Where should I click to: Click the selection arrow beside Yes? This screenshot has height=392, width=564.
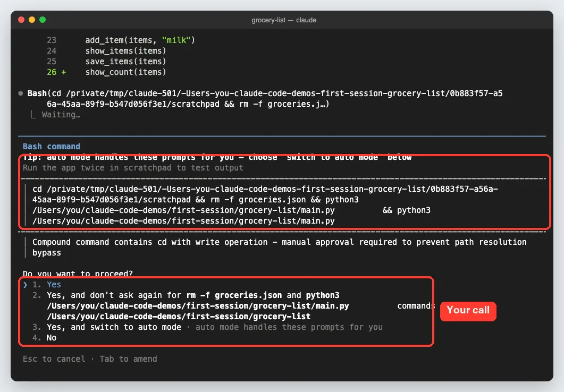point(25,285)
